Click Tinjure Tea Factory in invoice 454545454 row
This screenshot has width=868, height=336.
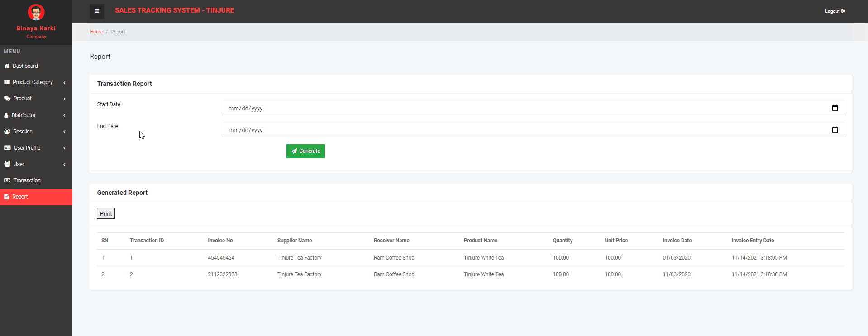pyautogui.click(x=300, y=258)
